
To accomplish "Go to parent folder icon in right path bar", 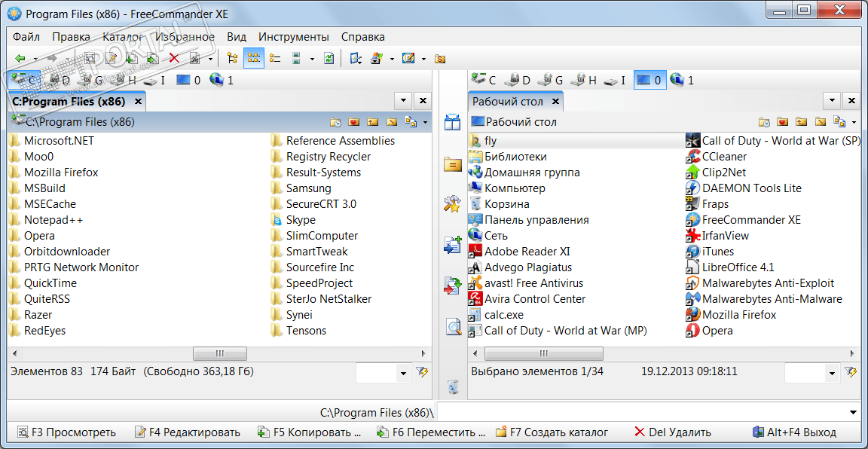I will pyautogui.click(x=801, y=122).
